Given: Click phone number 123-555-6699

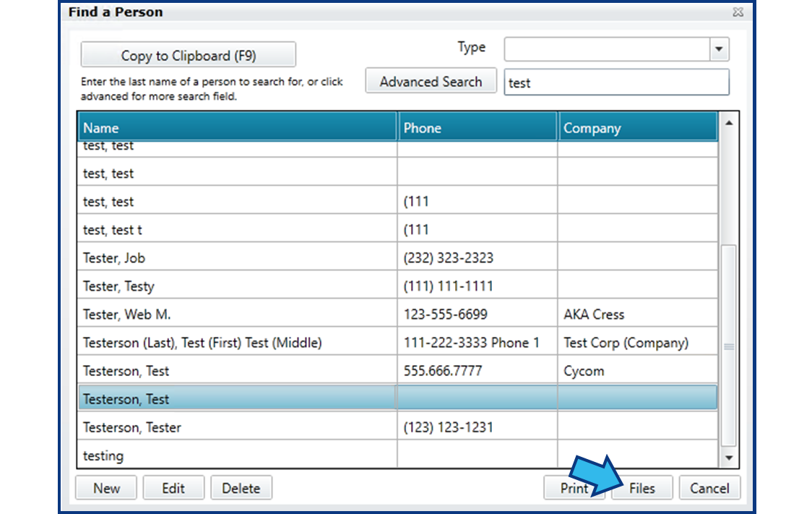Looking at the screenshot, I should tap(445, 314).
